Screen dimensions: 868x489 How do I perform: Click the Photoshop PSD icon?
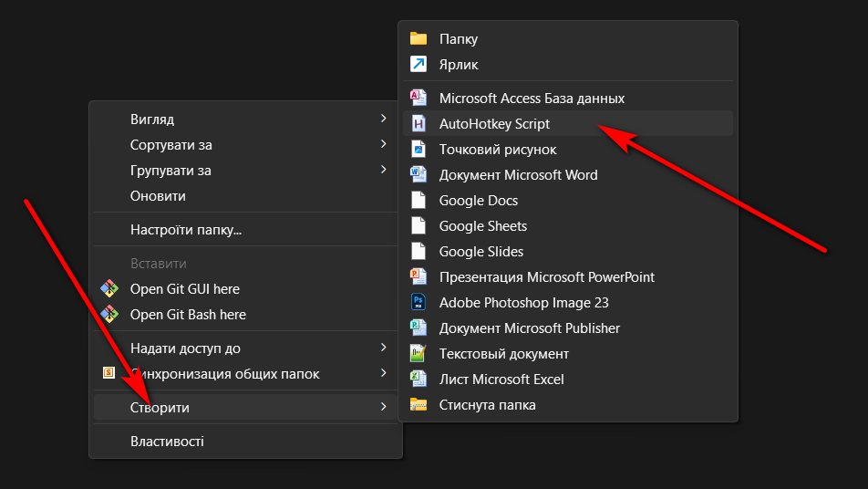pyautogui.click(x=418, y=302)
